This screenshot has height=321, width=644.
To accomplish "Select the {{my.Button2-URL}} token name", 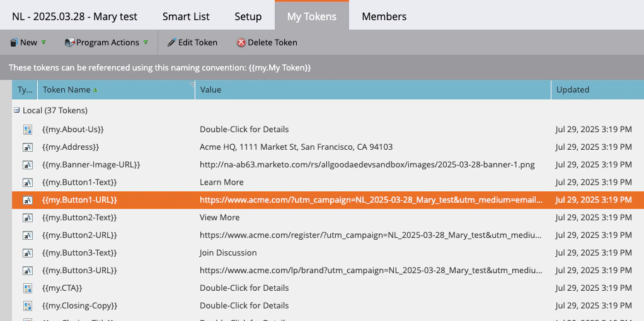I will [x=79, y=235].
